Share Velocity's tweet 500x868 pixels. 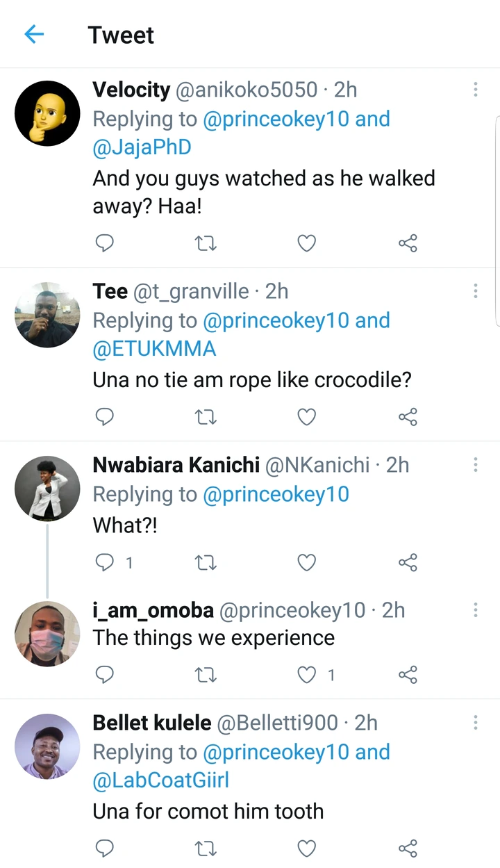coord(408,243)
